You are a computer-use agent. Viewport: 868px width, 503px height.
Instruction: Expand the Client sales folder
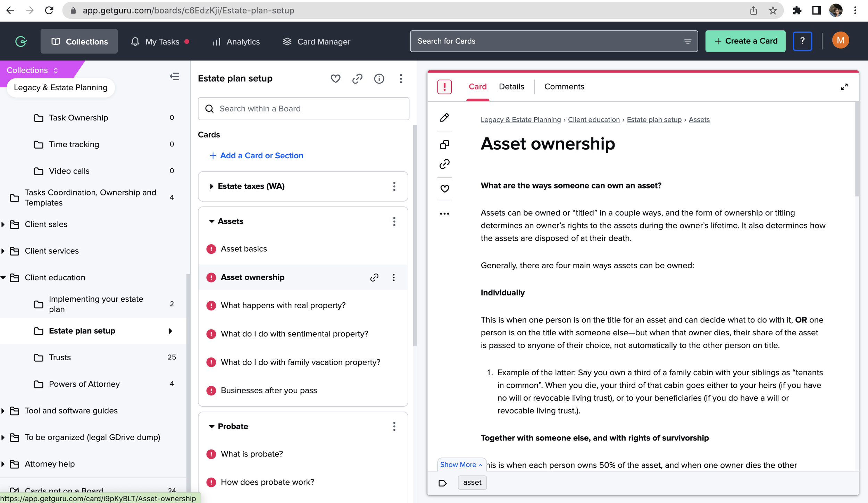coord(3,225)
